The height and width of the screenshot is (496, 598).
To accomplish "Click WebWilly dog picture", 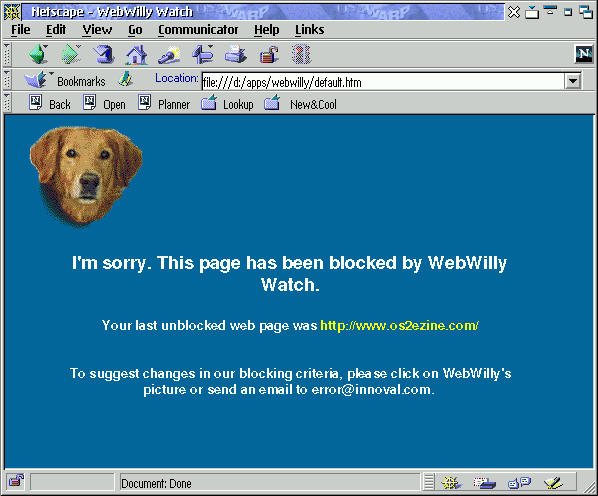I will [x=86, y=177].
